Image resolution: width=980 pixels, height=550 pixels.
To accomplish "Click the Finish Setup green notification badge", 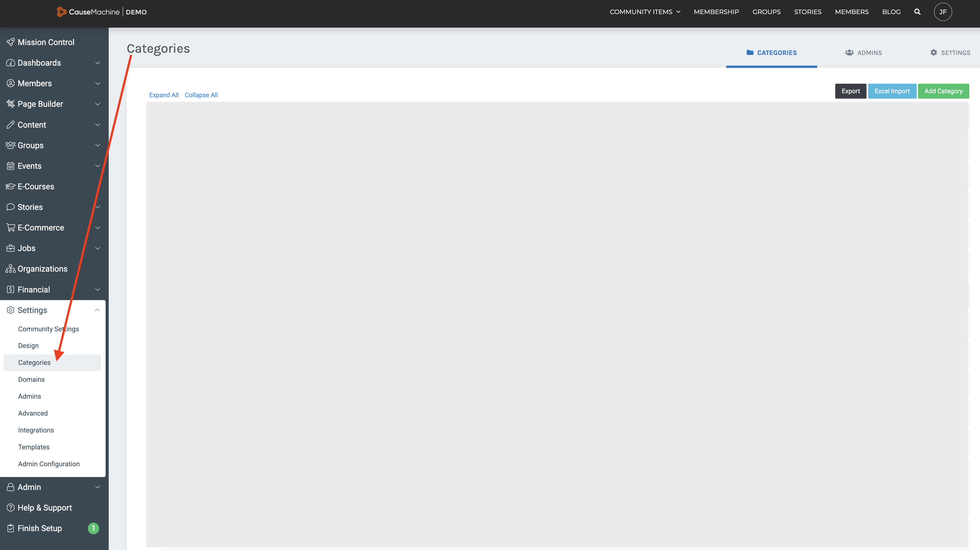I will (93, 528).
